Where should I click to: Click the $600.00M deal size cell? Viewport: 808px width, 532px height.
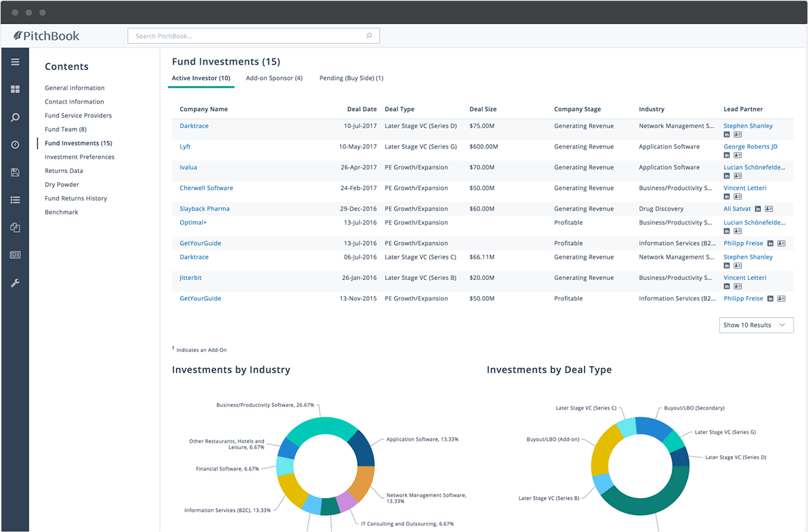point(483,147)
